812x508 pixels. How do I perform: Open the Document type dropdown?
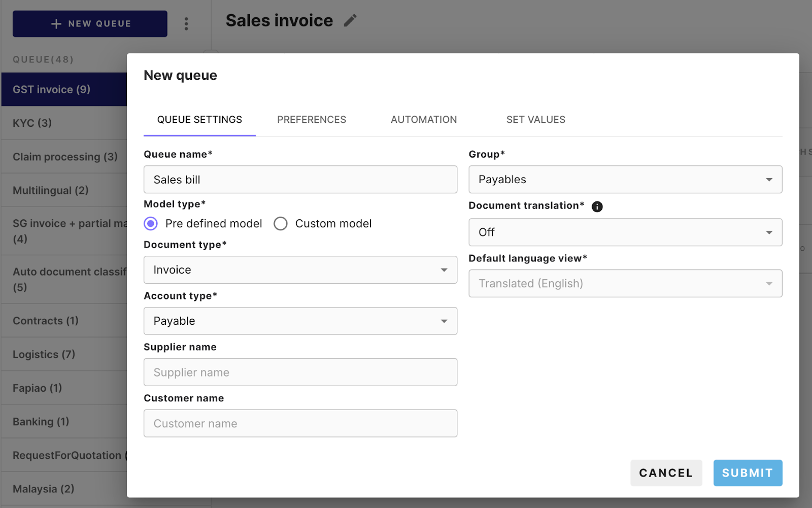(x=300, y=270)
